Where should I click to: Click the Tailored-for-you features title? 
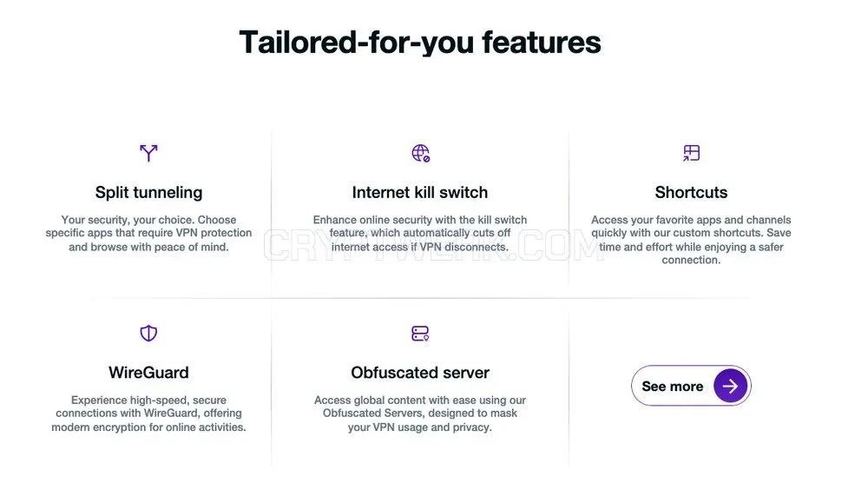(x=419, y=42)
